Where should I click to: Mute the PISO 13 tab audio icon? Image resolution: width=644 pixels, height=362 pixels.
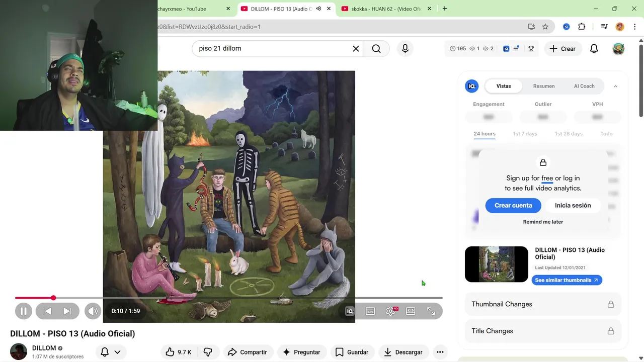tap(318, 9)
